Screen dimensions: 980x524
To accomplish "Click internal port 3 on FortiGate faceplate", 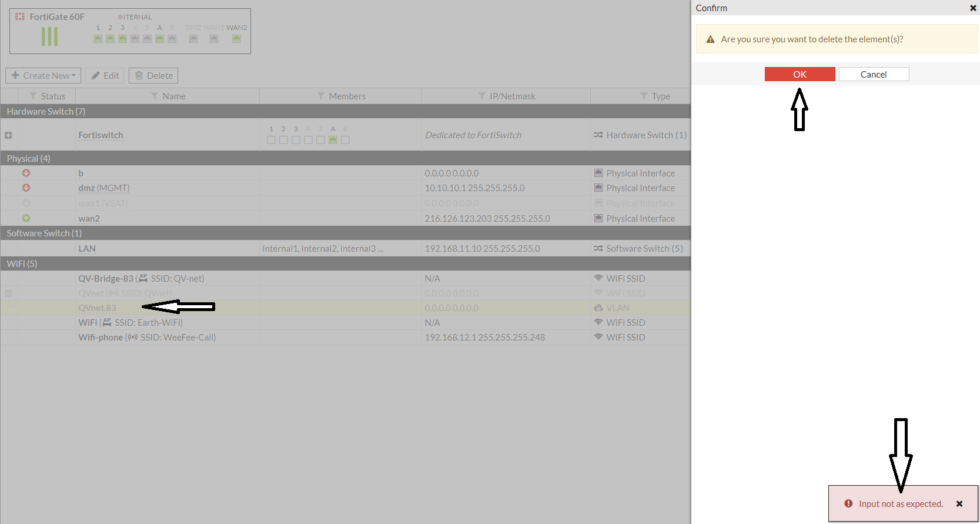I will click(122, 39).
